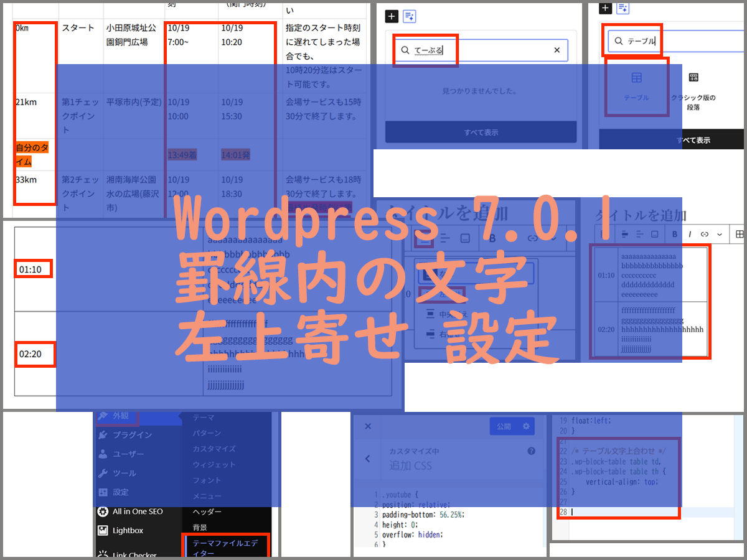
Task: Select フォント in the 外観 submenu
Action: coord(207,480)
